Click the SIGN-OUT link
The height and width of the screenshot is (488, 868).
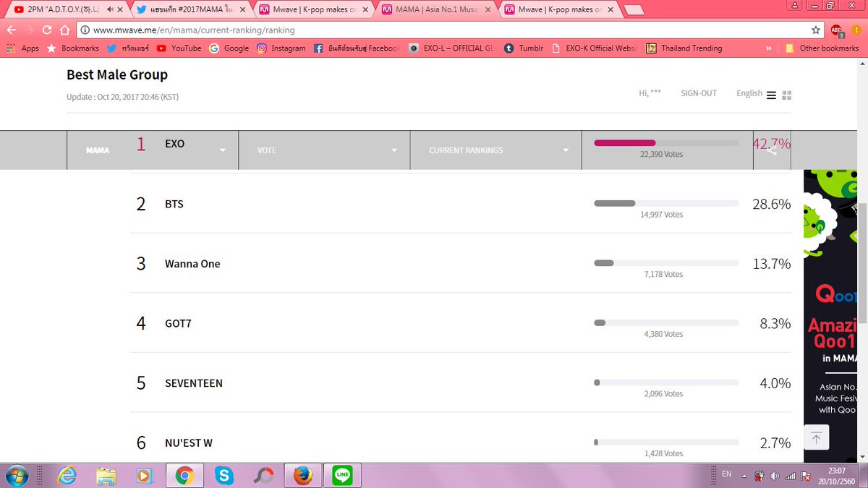699,93
